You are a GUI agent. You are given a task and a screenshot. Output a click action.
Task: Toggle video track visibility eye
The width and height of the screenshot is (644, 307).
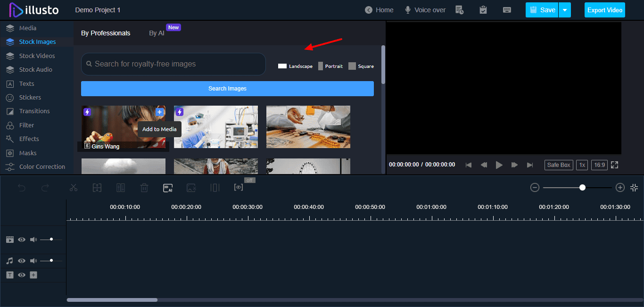coord(22,240)
